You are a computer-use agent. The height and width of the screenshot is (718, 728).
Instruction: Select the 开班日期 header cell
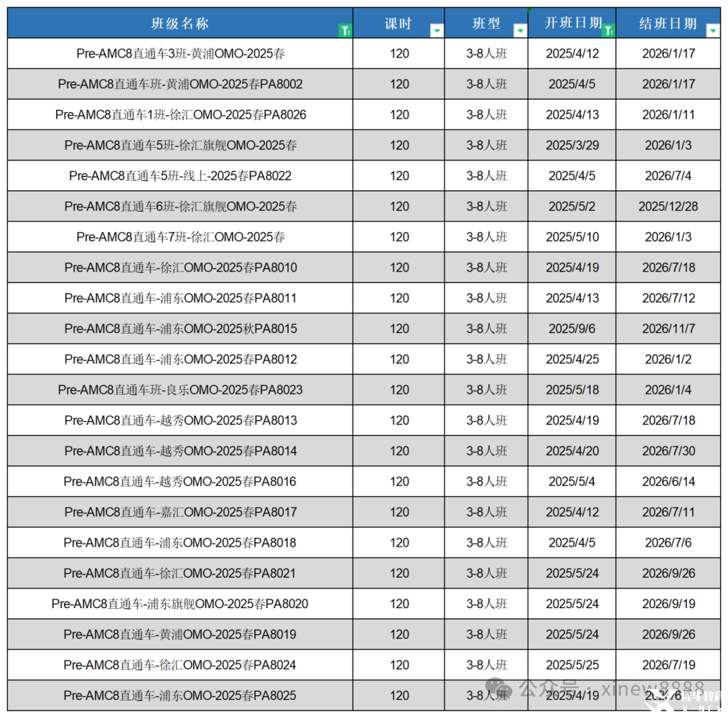572,23
